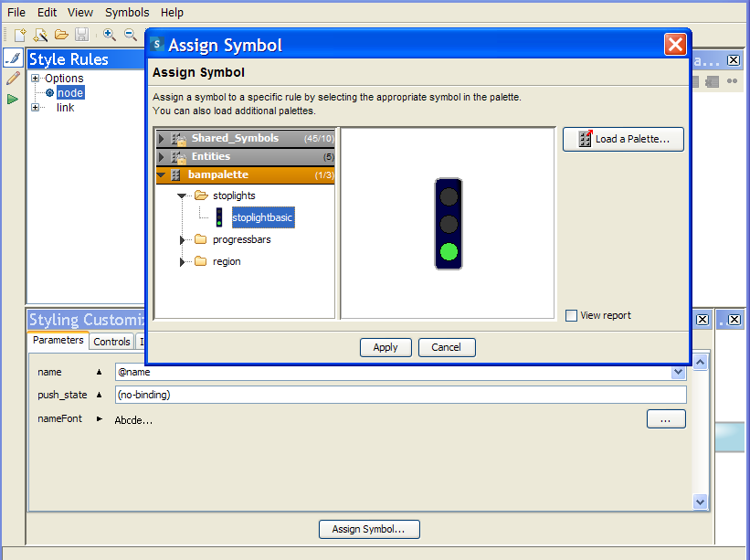The image size is (750, 560).
Task: Click the Open folder toolbar icon
Action: [61, 35]
